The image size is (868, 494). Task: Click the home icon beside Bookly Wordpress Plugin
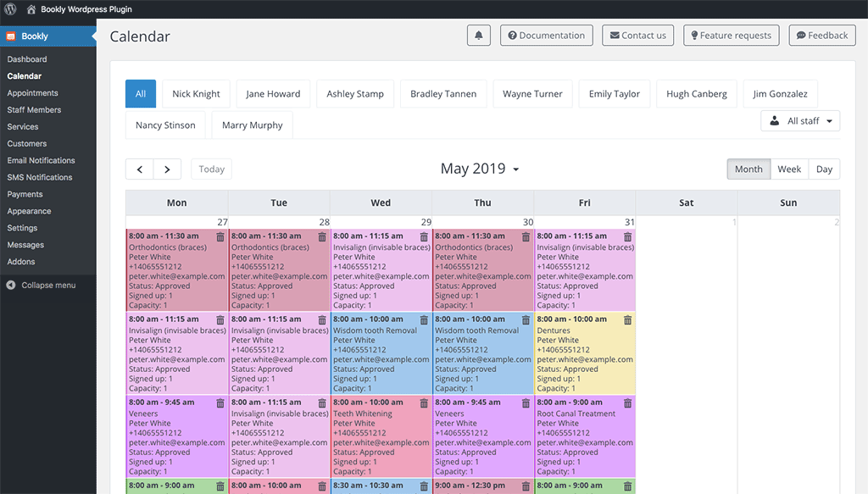click(31, 9)
